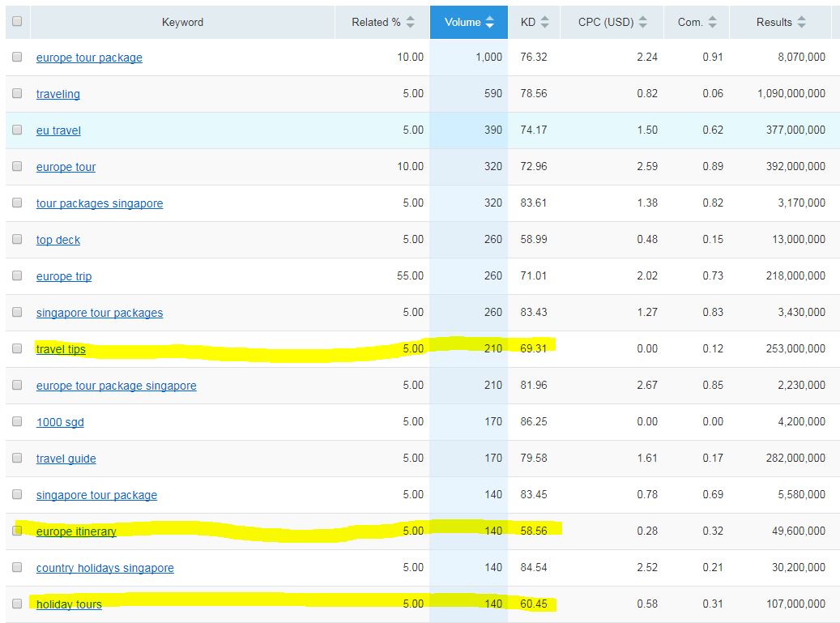
Task: Sort by Related % column arrows
Action: point(411,22)
